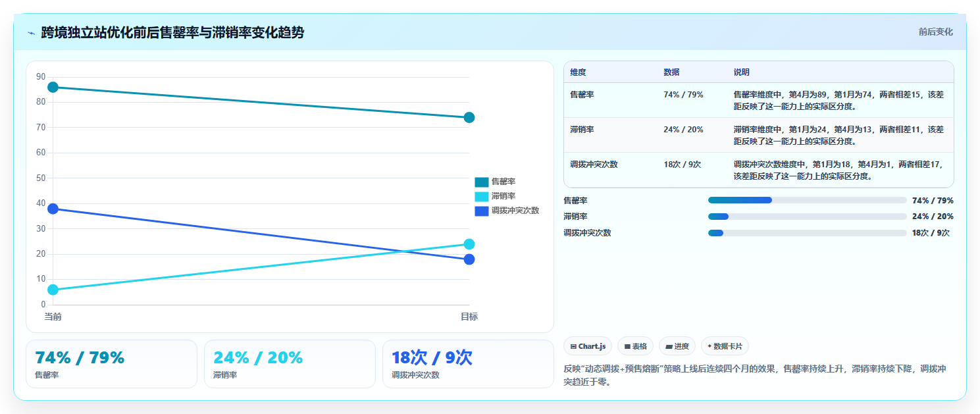Click the 调拨冲突次数 description mentioning 相差17
980x414 pixels.
[x=839, y=170]
